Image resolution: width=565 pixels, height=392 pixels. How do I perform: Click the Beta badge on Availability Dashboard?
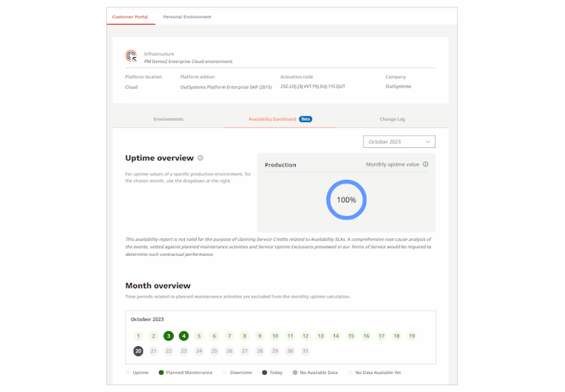[x=305, y=119]
